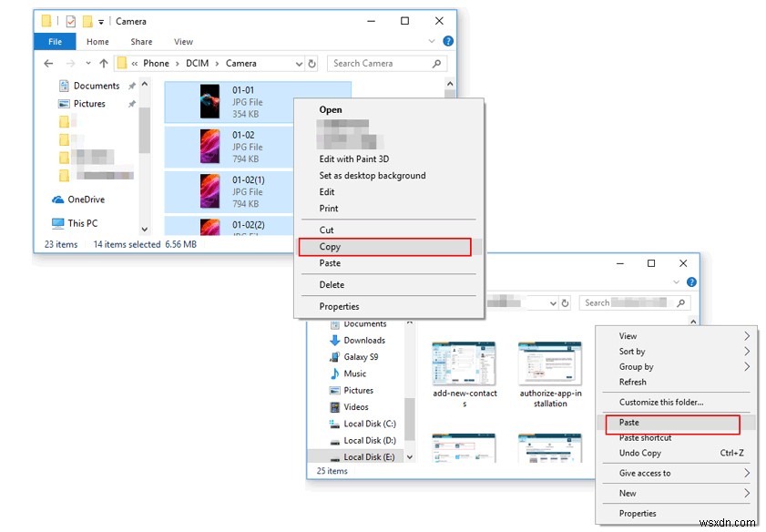766x532 pixels.
Task: Open Quick Access Toolbar customize dropdown
Action: (100, 22)
